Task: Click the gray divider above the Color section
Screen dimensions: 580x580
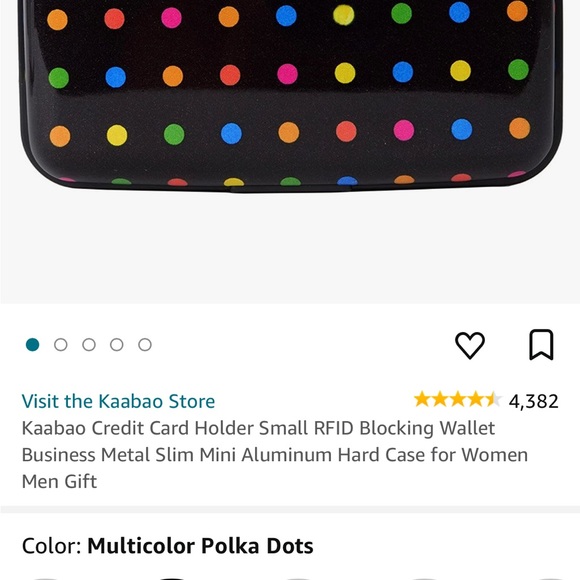Action: tap(290, 509)
